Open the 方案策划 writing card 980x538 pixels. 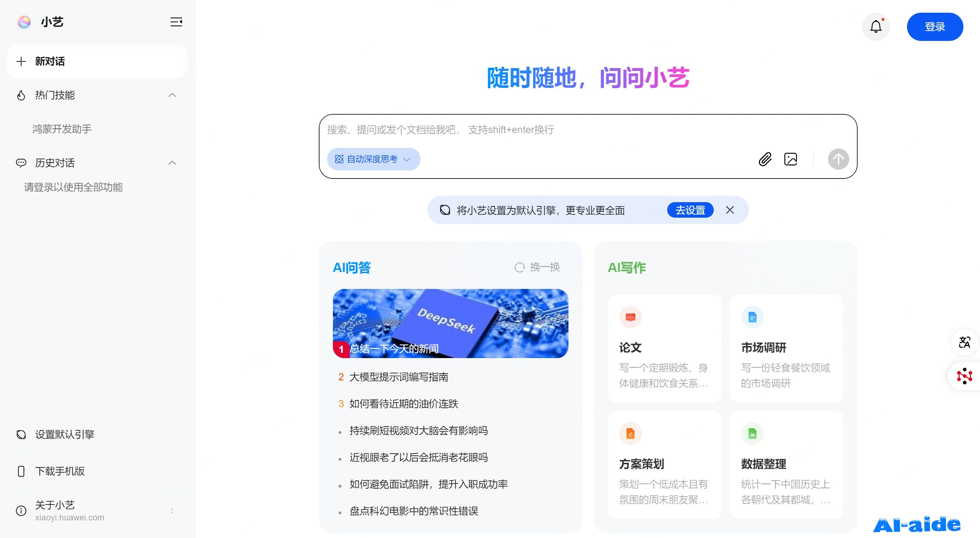point(665,465)
